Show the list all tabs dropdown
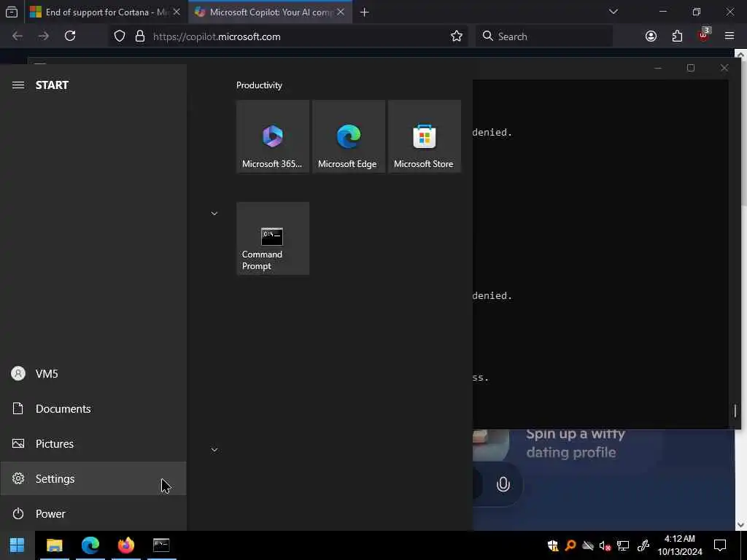747x560 pixels. point(614,12)
